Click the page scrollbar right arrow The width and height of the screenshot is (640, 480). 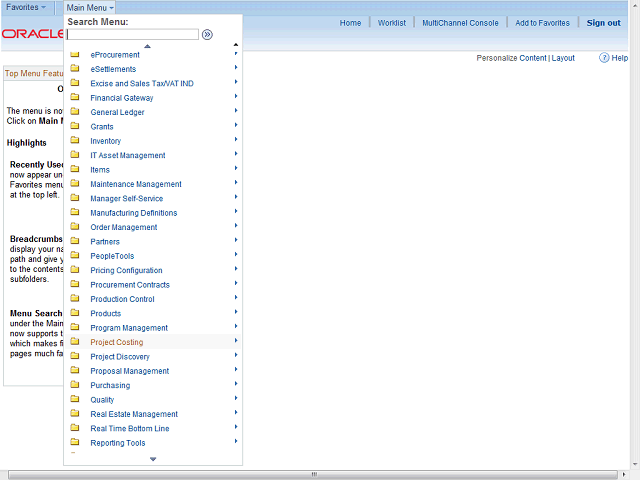coord(624,475)
